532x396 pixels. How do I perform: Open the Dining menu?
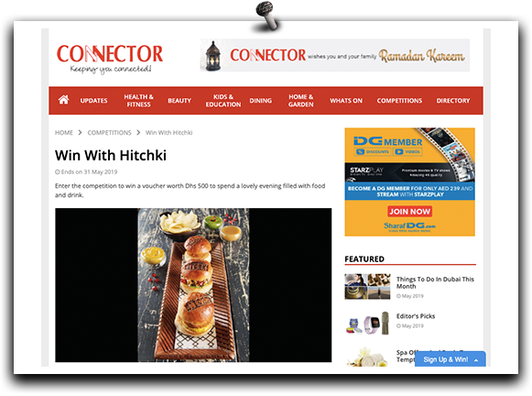(261, 101)
